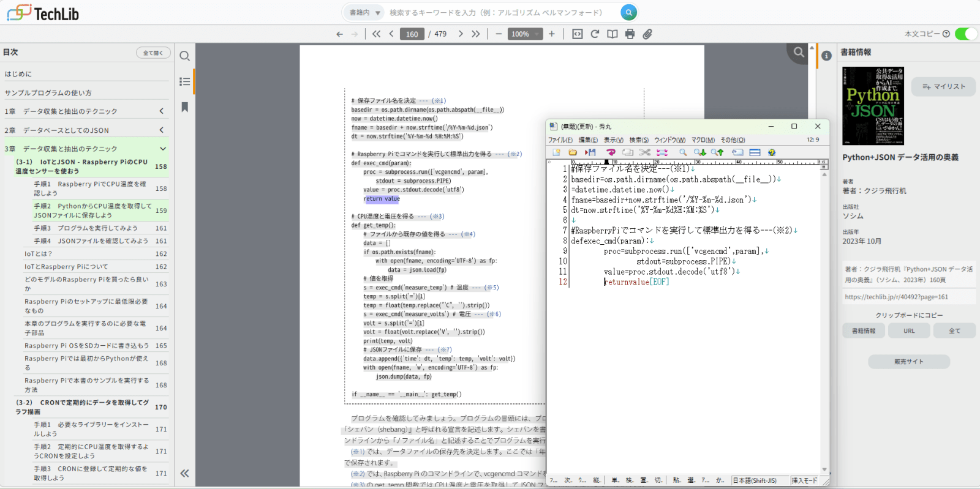Image resolution: width=980 pixels, height=489 pixels.
Task: Open the search panel icon in the left sidebar
Action: (184, 56)
